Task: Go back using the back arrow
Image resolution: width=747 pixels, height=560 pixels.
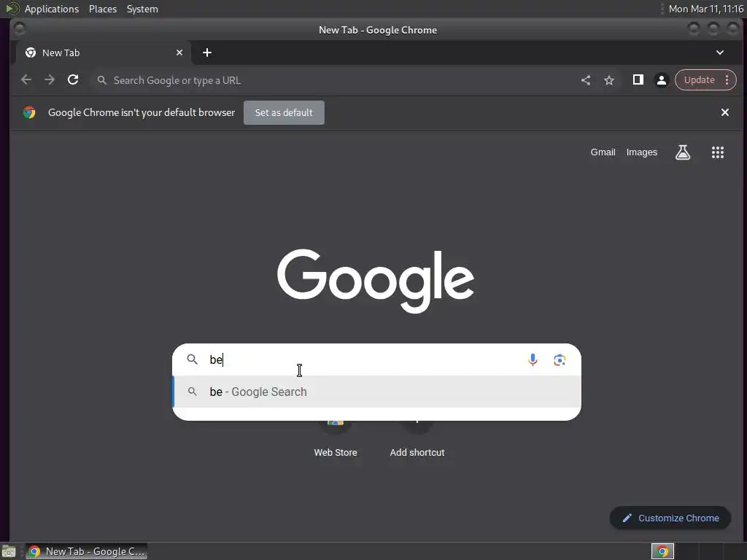Action: coord(26,80)
